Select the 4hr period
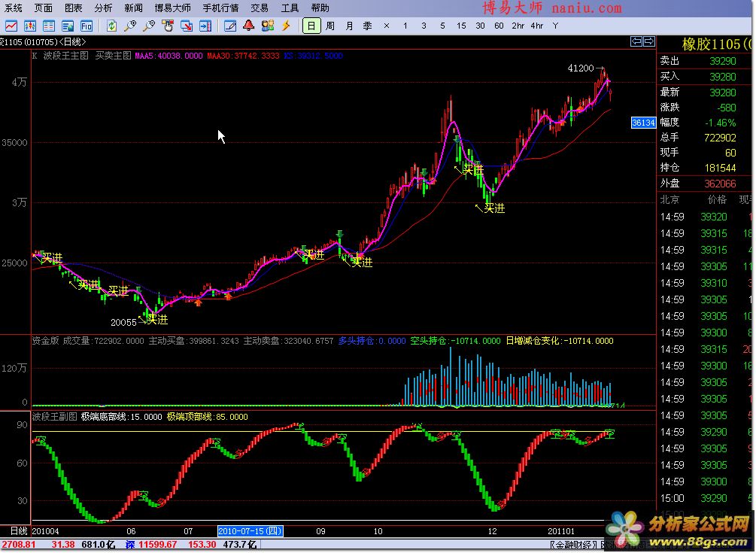The image size is (756, 553). tap(536, 26)
